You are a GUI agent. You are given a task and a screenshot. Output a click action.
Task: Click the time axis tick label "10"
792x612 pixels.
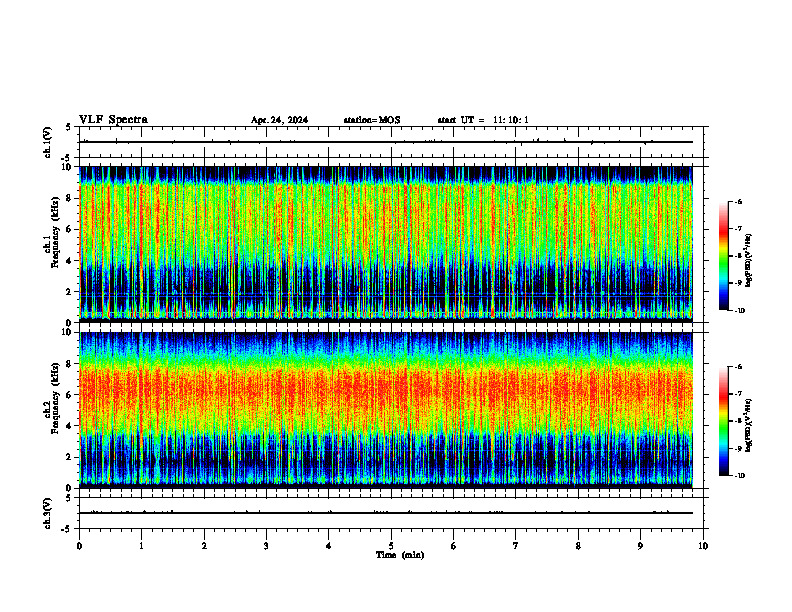[x=703, y=546]
